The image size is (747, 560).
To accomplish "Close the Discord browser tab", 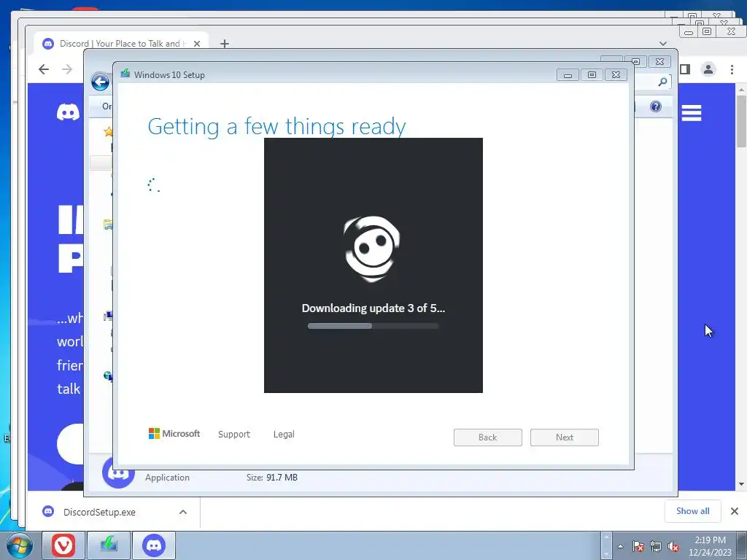I will click(x=197, y=44).
